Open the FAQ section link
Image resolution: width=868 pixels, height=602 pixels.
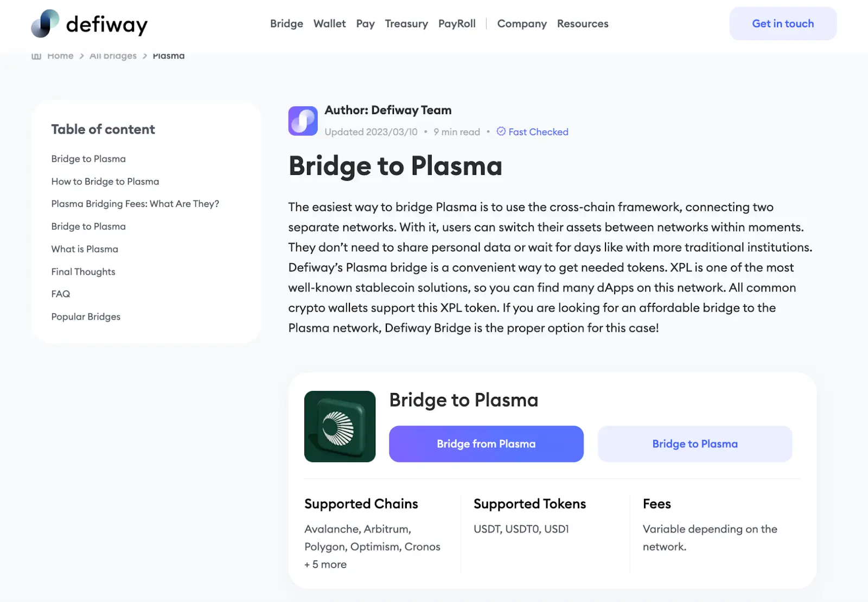click(x=60, y=294)
